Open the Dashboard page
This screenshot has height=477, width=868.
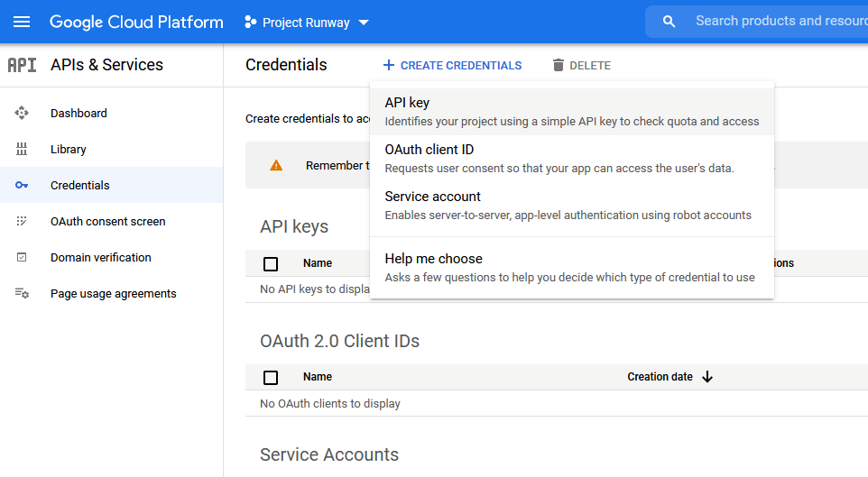tap(78, 113)
